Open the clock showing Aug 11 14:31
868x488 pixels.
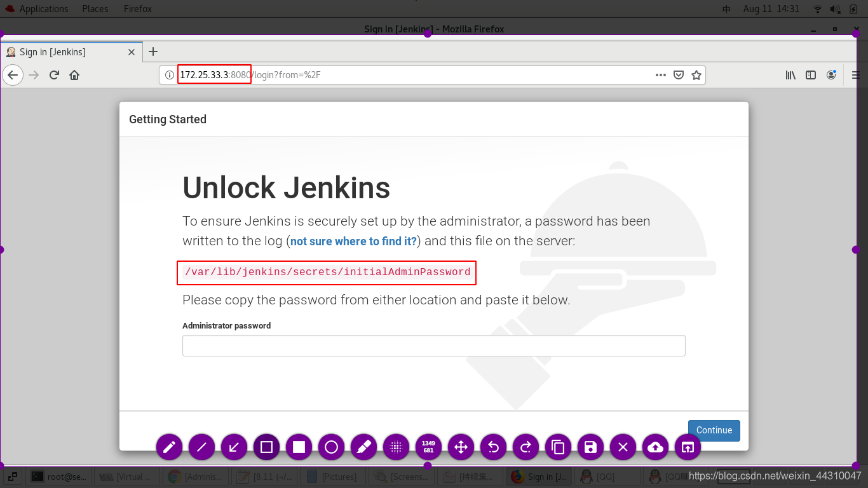[771, 9]
